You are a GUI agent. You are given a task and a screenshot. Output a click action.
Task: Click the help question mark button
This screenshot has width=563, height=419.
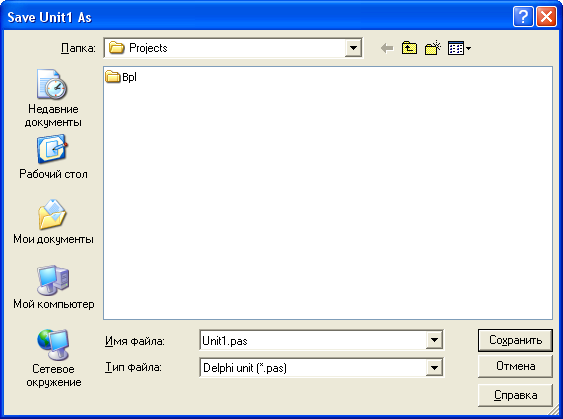click(x=523, y=17)
